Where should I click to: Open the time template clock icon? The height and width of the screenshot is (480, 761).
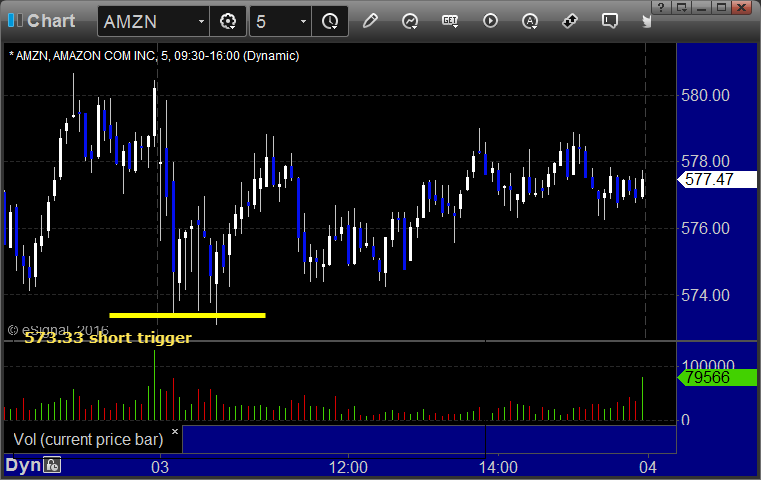(x=330, y=21)
